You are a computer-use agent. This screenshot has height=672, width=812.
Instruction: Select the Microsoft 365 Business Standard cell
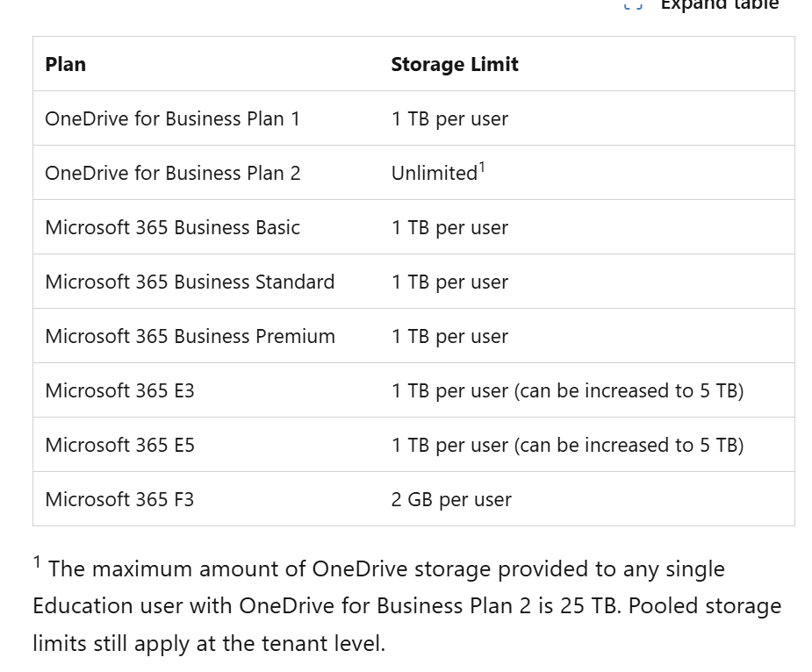click(x=190, y=282)
